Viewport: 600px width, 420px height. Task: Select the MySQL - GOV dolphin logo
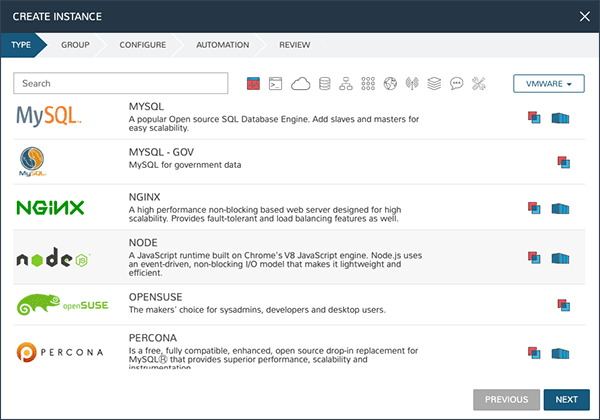[32, 161]
